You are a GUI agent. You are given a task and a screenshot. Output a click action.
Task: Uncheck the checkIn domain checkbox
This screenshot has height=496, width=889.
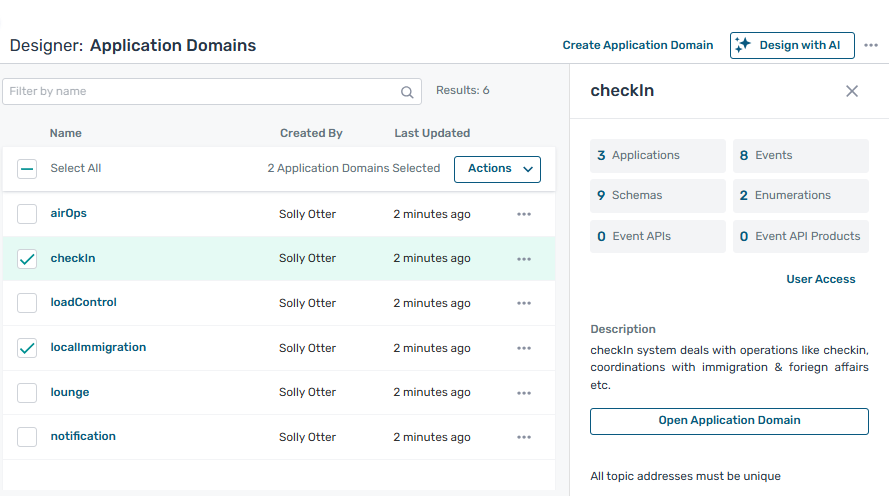[x=27, y=259]
